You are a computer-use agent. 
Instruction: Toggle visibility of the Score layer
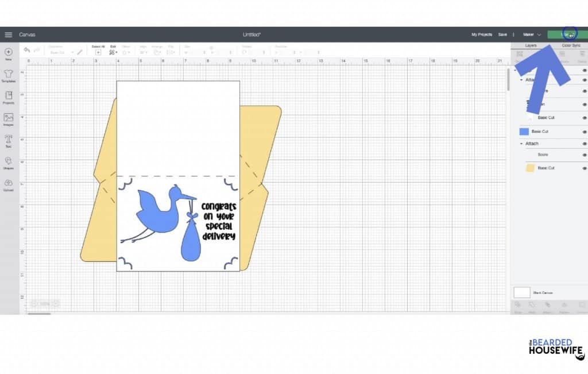coord(585,155)
